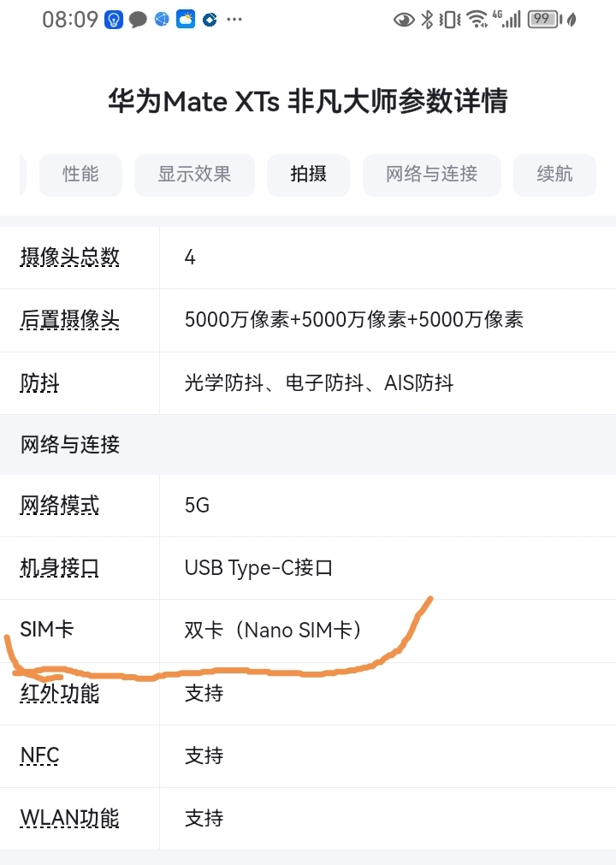Screen dimensions: 616x865
Task: Tap the 后置摄像头 underlined term
Action: tap(70, 320)
